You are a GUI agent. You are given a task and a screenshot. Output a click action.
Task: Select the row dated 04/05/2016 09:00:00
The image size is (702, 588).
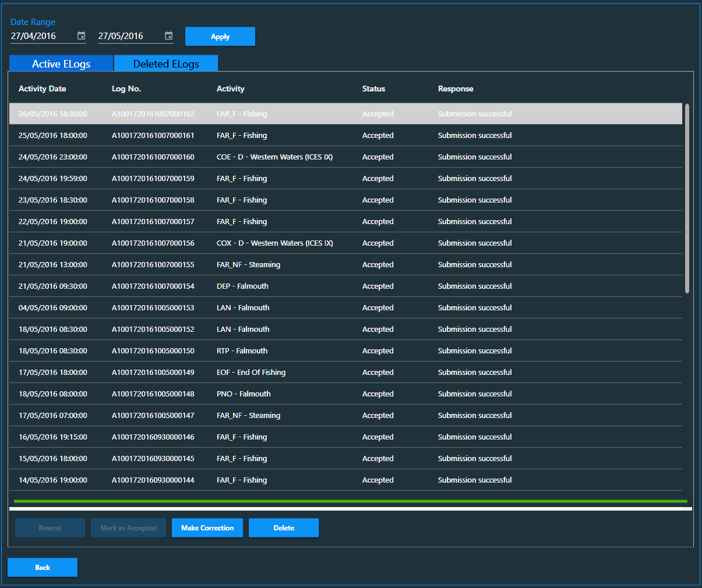click(345, 308)
